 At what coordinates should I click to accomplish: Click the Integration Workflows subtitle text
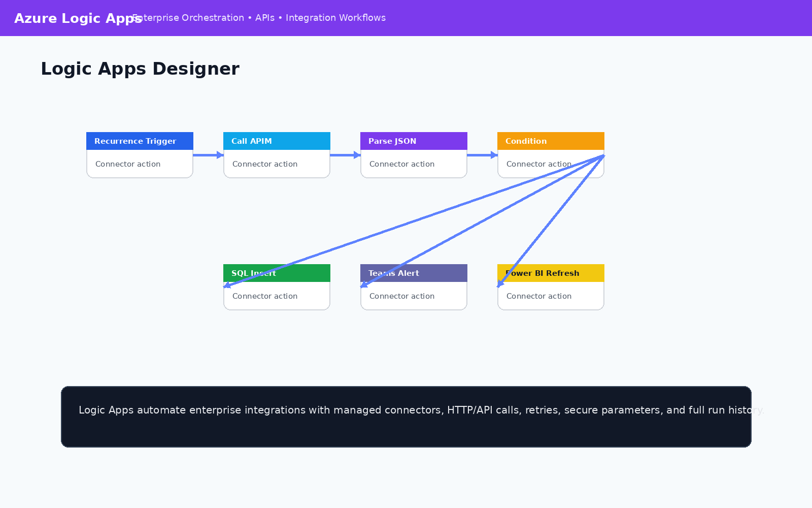click(x=335, y=18)
